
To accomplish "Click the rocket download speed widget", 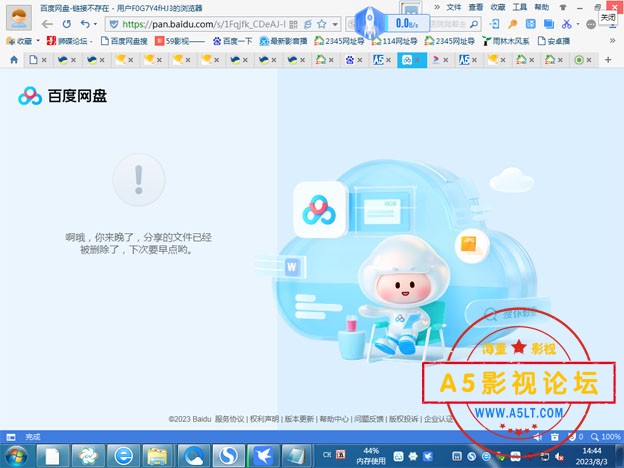I will coord(392,23).
